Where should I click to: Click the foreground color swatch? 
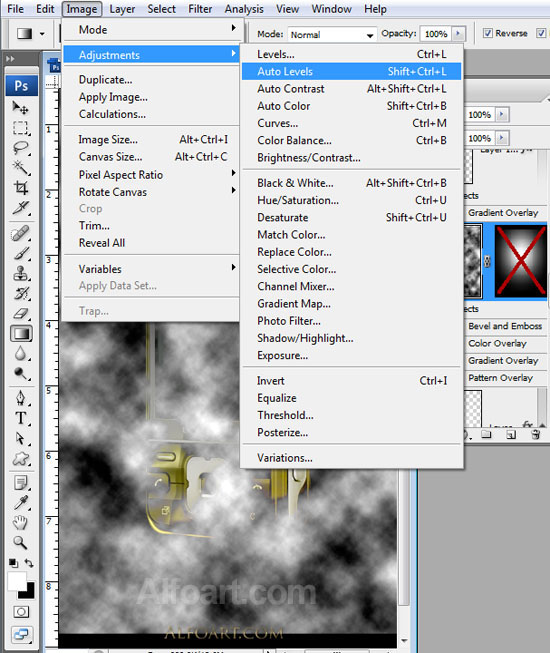click(x=17, y=581)
